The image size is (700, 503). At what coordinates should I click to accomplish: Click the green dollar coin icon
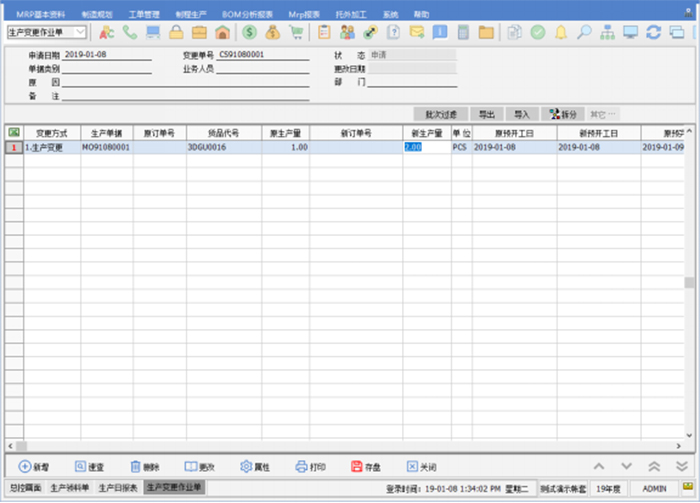point(250,32)
